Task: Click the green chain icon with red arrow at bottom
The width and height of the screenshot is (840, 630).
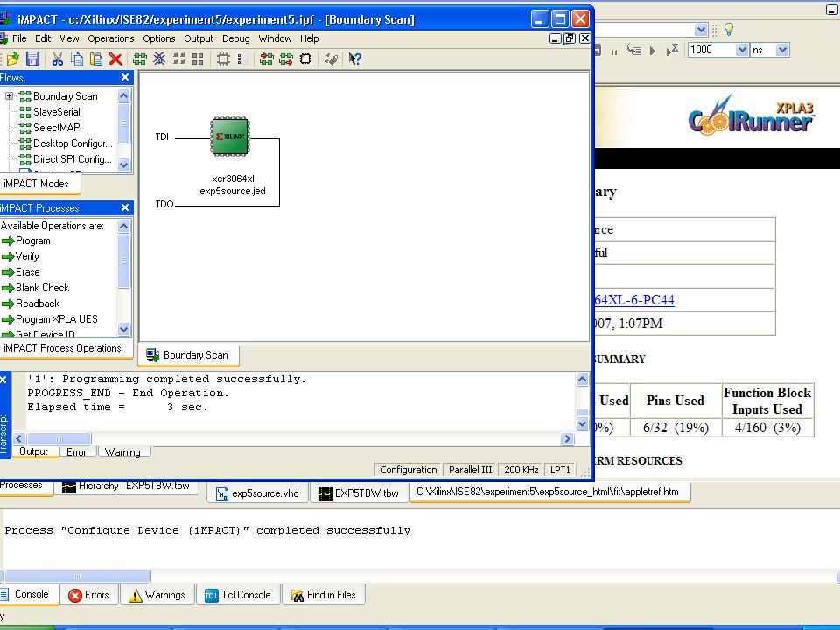Action: 286,59
